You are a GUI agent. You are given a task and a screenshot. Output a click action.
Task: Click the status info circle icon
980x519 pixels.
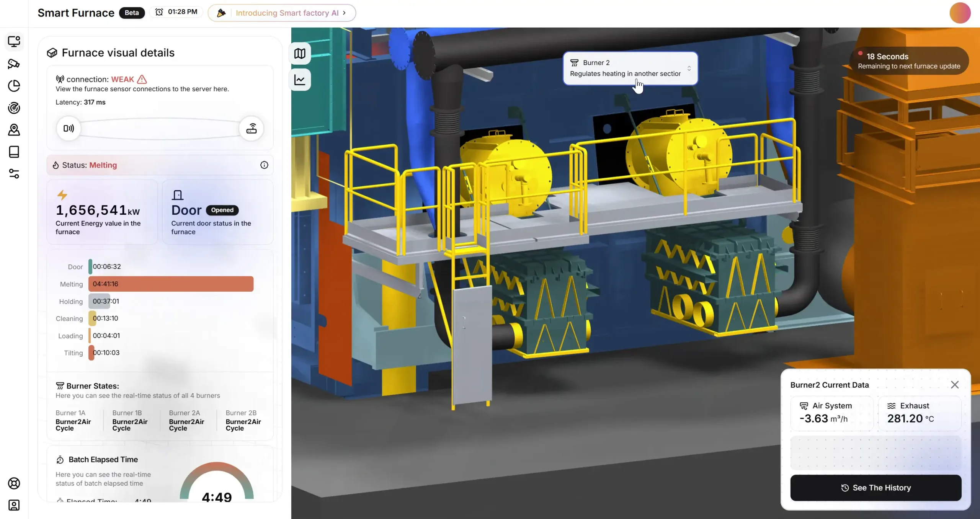pyautogui.click(x=264, y=165)
